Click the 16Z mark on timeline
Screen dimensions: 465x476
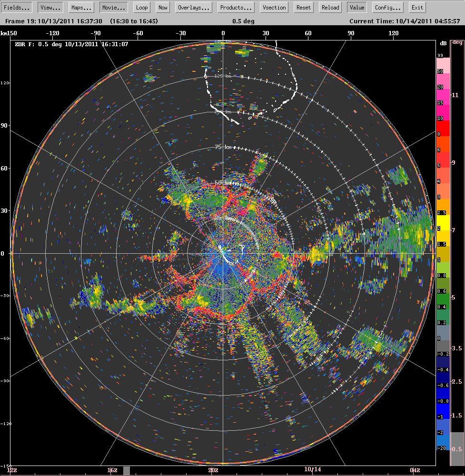(x=112, y=470)
